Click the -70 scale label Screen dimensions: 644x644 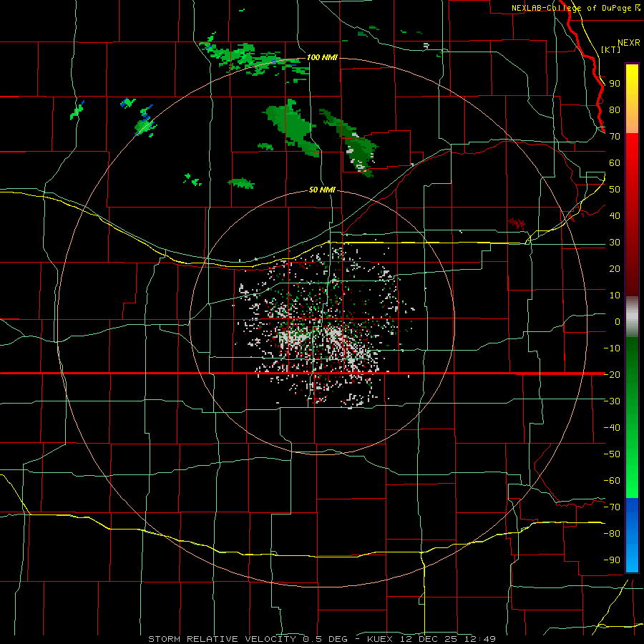tap(612, 507)
